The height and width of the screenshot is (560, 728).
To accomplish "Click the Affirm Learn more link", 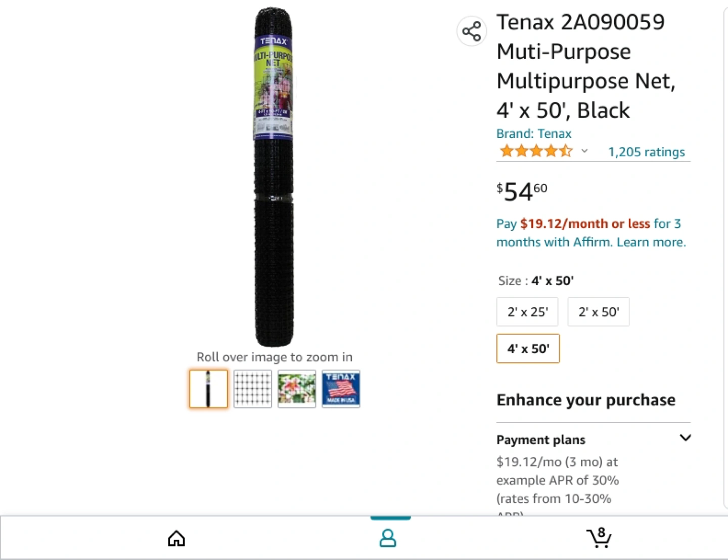I will coord(651,242).
